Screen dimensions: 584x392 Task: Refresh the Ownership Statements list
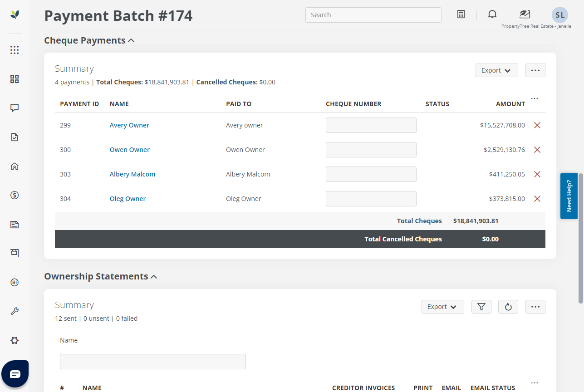click(508, 307)
